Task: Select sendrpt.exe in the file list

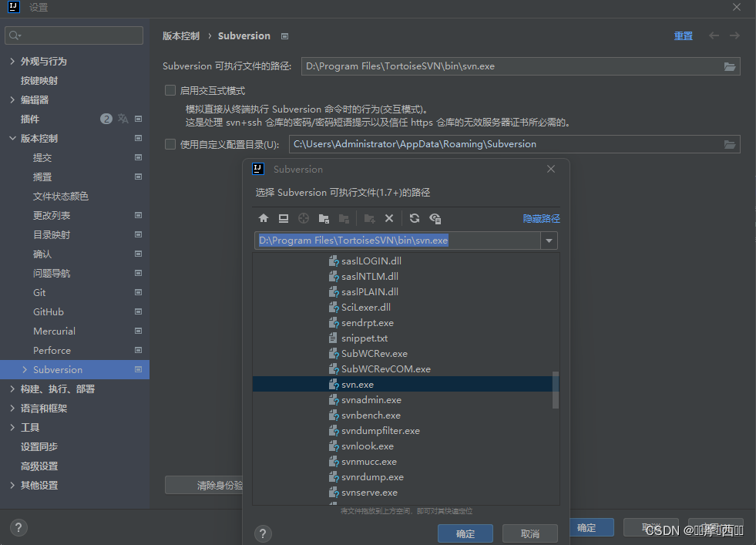Action: pyautogui.click(x=405, y=323)
